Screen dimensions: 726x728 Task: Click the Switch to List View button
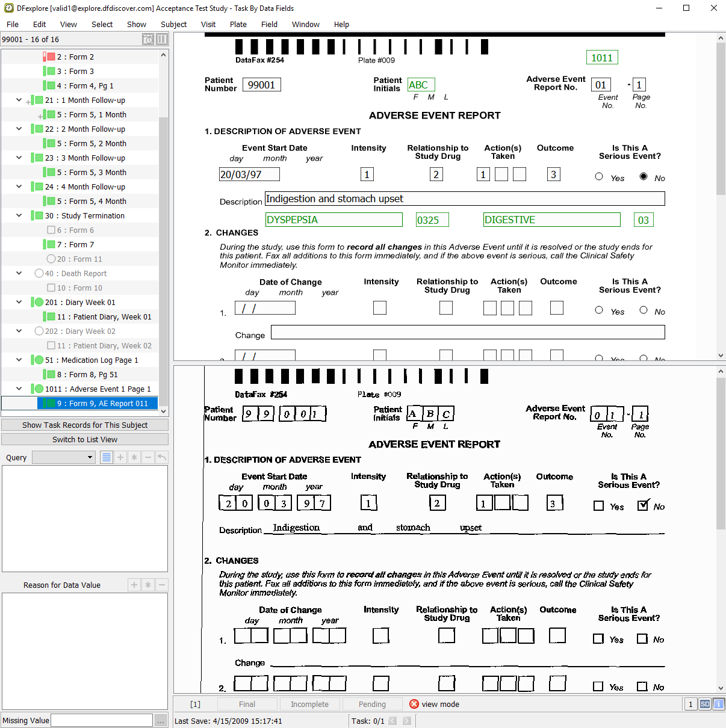click(x=85, y=439)
